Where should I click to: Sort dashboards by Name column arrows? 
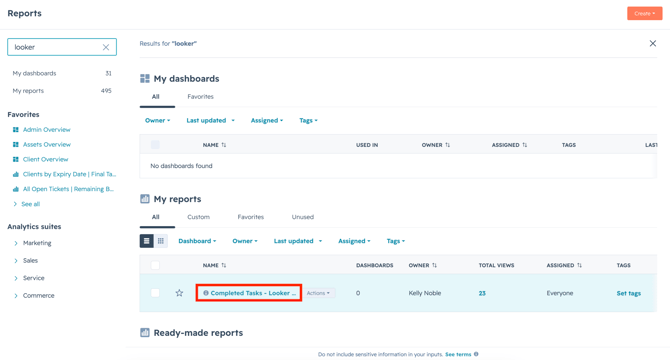click(224, 145)
